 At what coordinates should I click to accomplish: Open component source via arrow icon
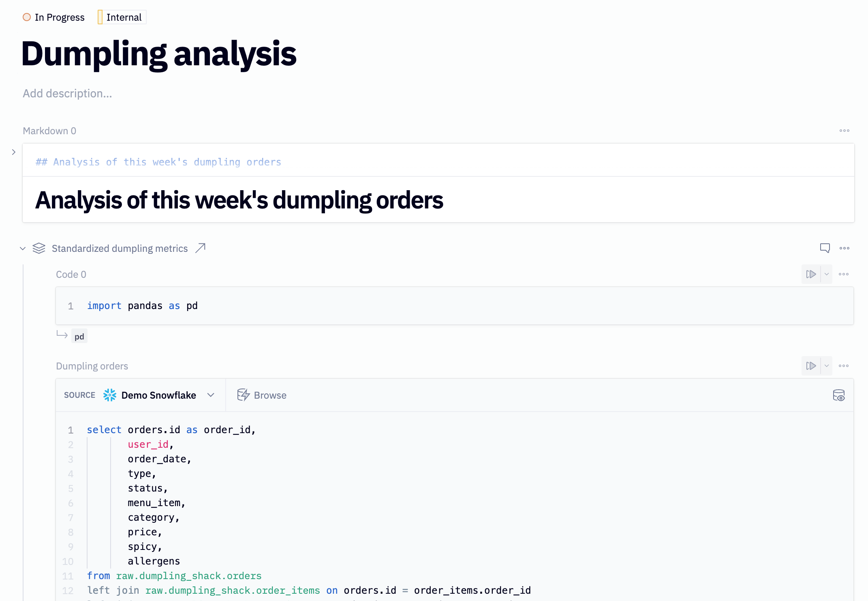point(200,248)
